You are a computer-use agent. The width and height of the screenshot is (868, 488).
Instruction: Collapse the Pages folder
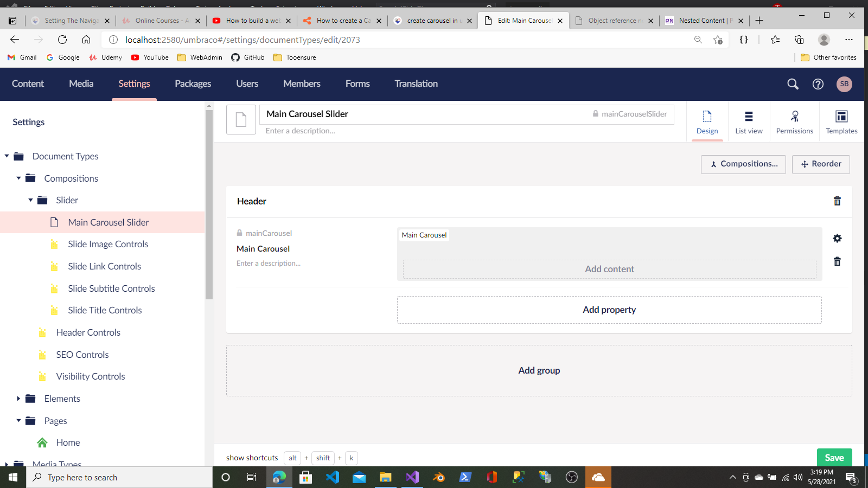pos(19,421)
